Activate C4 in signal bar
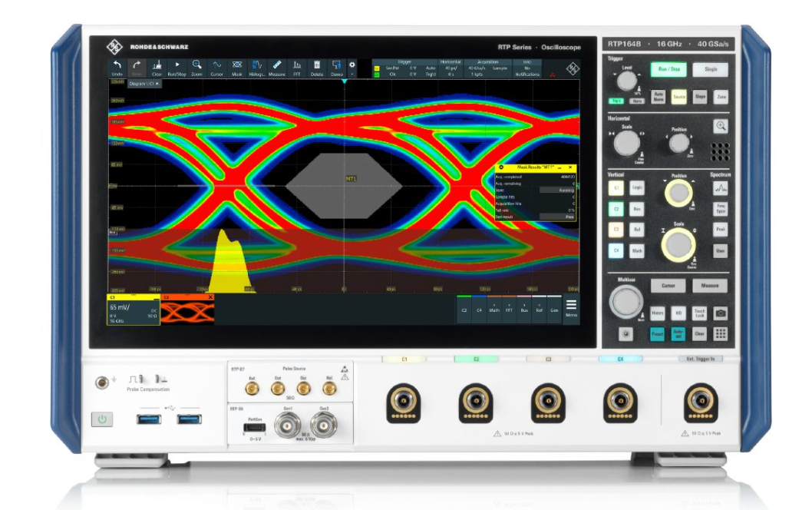Viewport: 812px width, 510px height. click(479, 309)
